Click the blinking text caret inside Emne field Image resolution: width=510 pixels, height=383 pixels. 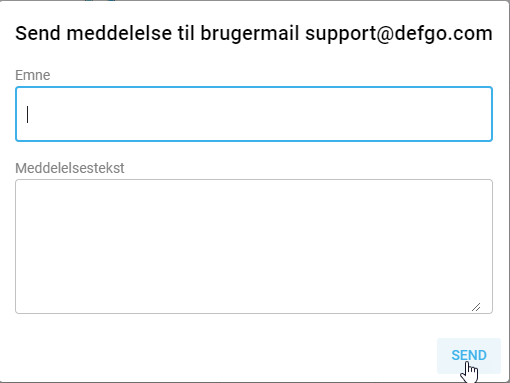click(x=28, y=114)
